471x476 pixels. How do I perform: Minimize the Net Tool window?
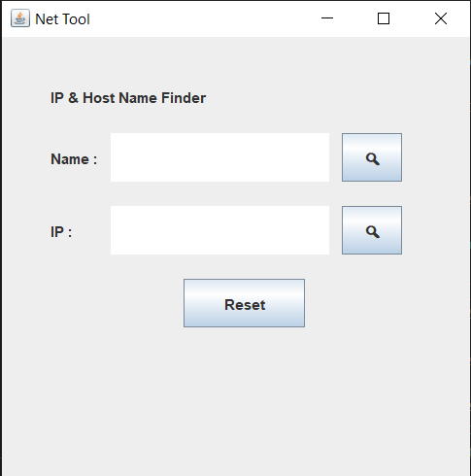[327, 18]
